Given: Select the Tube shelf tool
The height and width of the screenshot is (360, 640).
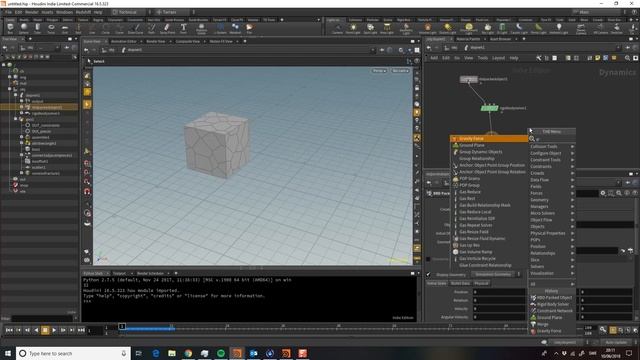Looking at the screenshot, I should [x=37, y=28].
